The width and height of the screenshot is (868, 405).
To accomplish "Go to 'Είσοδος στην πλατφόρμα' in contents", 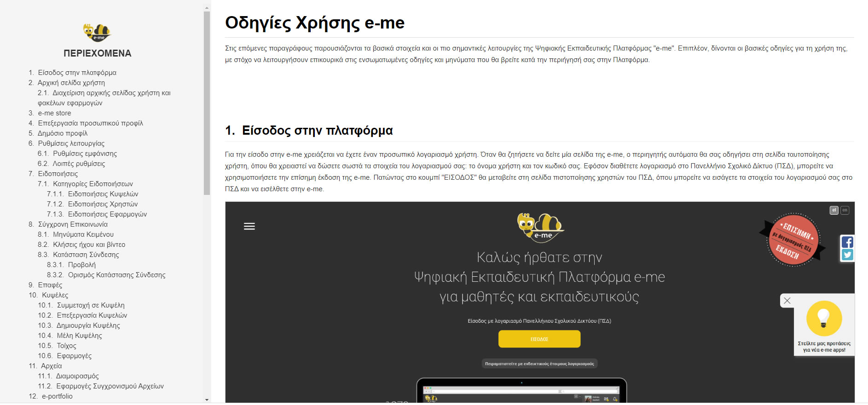I will (x=77, y=73).
